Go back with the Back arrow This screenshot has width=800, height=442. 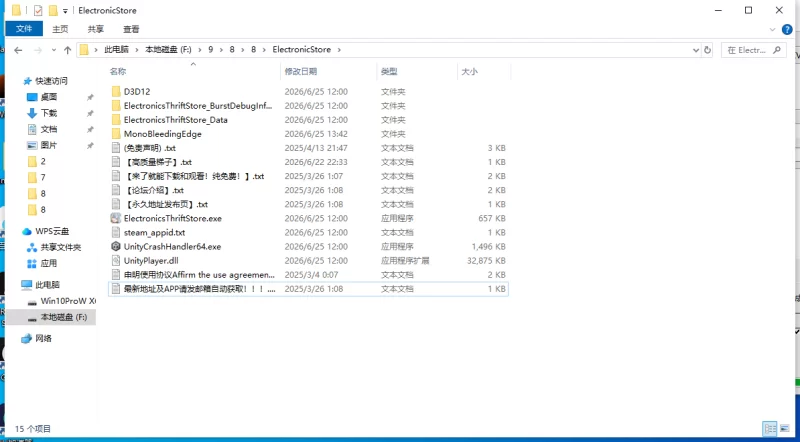point(18,50)
